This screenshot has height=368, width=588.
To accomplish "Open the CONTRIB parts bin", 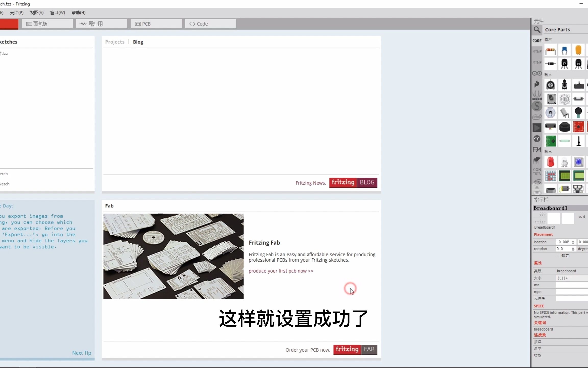I will [537, 171].
